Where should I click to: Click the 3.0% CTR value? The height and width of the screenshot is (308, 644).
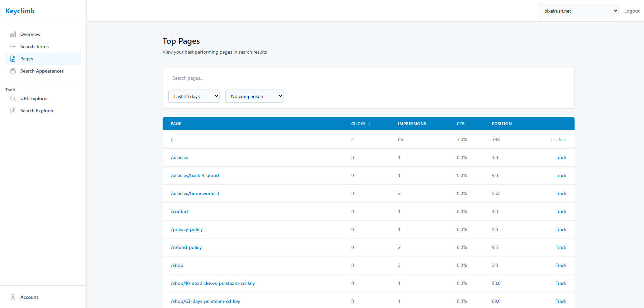[462, 139]
